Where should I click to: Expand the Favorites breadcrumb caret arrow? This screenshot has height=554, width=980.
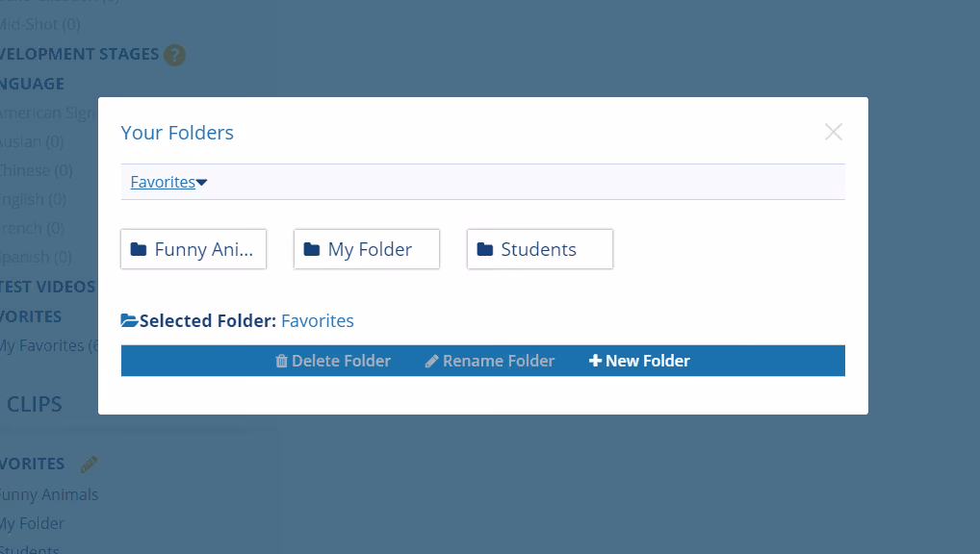202,183
